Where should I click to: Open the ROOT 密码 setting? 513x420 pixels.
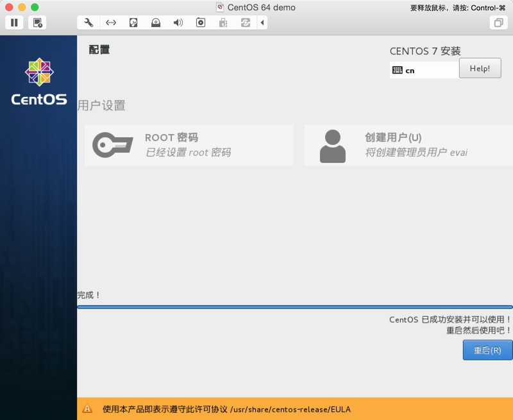click(189, 145)
